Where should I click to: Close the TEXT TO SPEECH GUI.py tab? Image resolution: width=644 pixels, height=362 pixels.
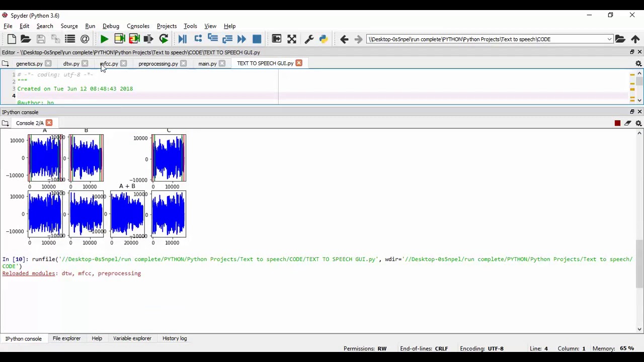point(299,63)
